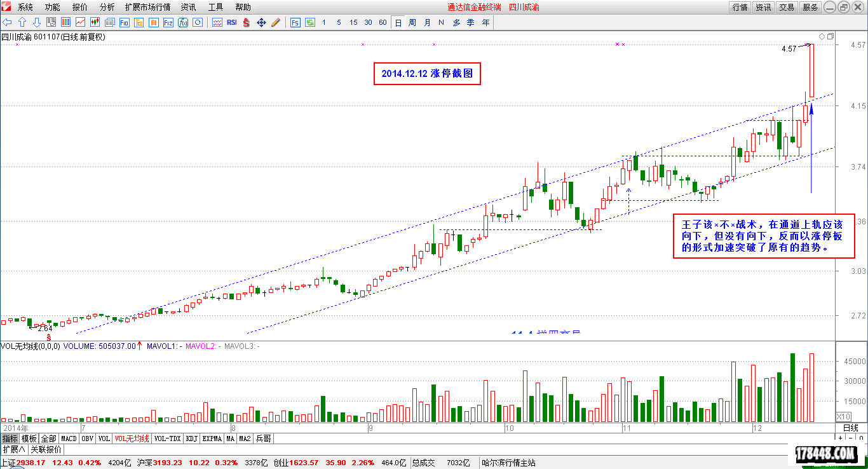Click the red dollar sign icon

(x=247, y=22)
